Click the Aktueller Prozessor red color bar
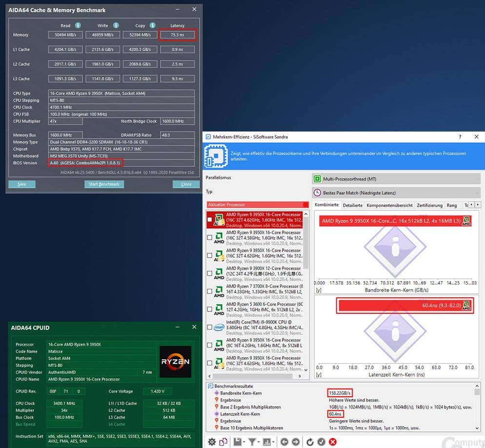 [258, 204]
